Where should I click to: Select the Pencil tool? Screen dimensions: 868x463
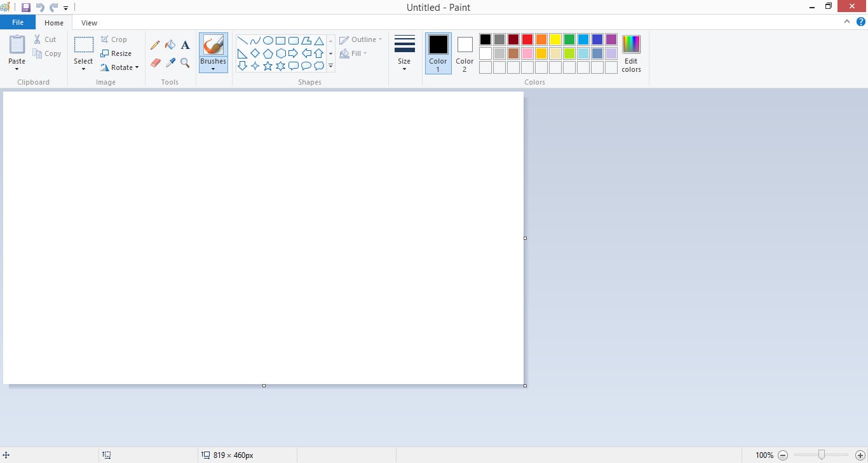[x=155, y=45]
